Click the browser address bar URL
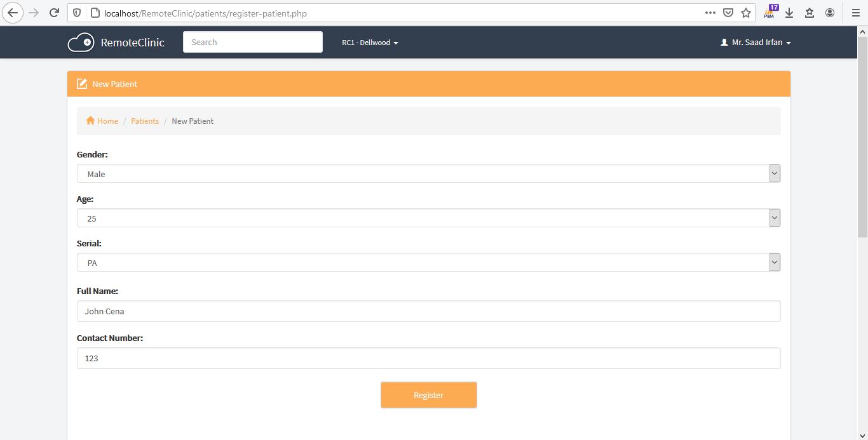Image resolution: width=868 pixels, height=440 pixels. point(205,13)
